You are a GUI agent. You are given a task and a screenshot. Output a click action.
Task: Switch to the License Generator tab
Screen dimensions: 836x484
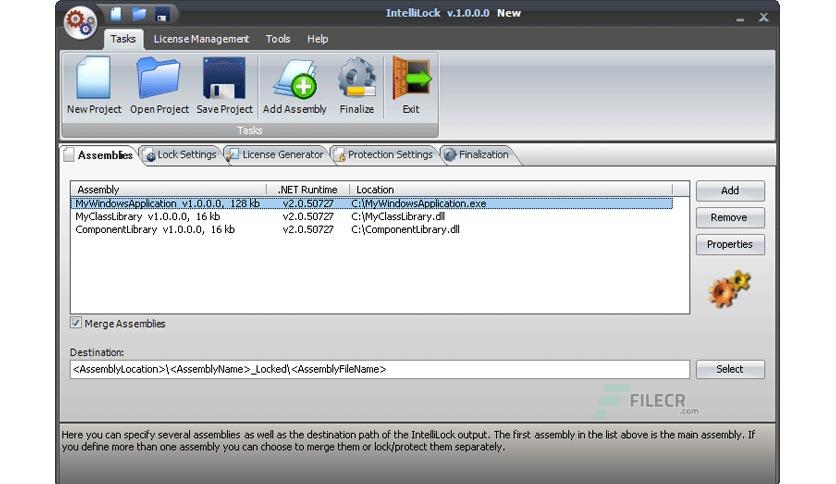276,155
